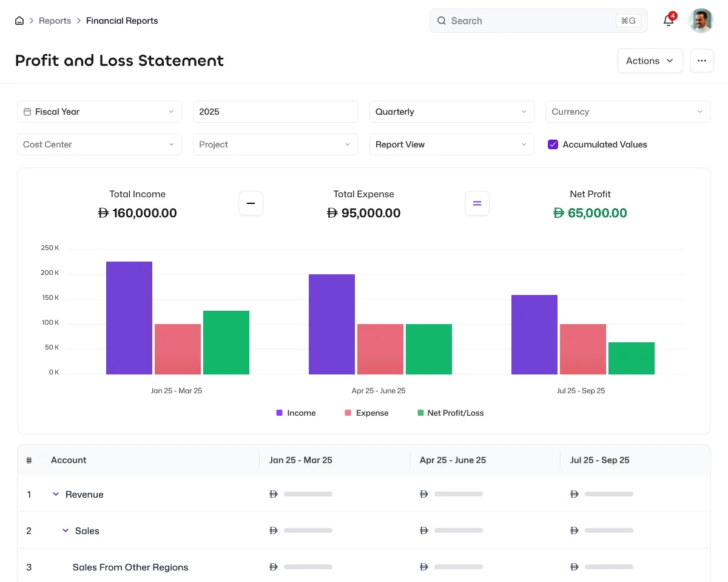Open notifications bell

[x=669, y=21]
